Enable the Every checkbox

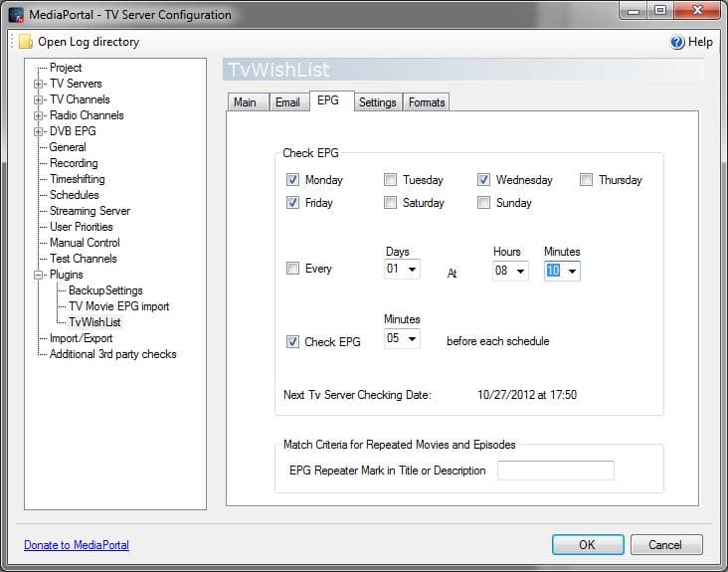click(292, 269)
